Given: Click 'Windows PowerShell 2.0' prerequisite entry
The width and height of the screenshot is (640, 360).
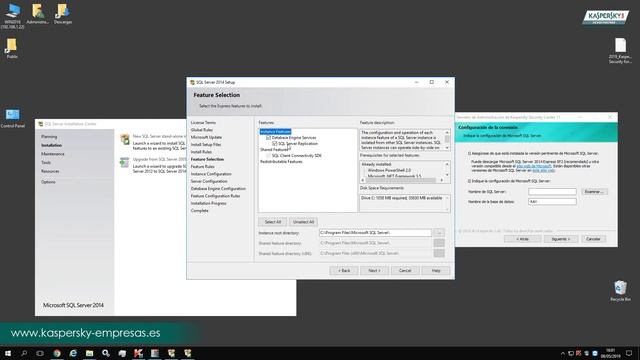Looking at the screenshot, I should 389,170.
